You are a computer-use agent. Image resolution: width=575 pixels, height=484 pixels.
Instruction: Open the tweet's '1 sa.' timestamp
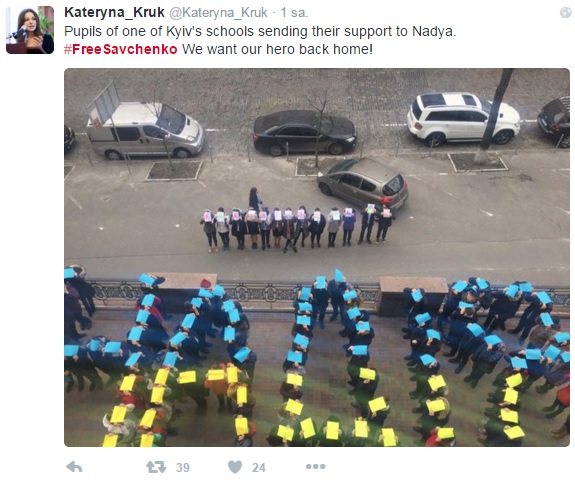click(x=294, y=13)
